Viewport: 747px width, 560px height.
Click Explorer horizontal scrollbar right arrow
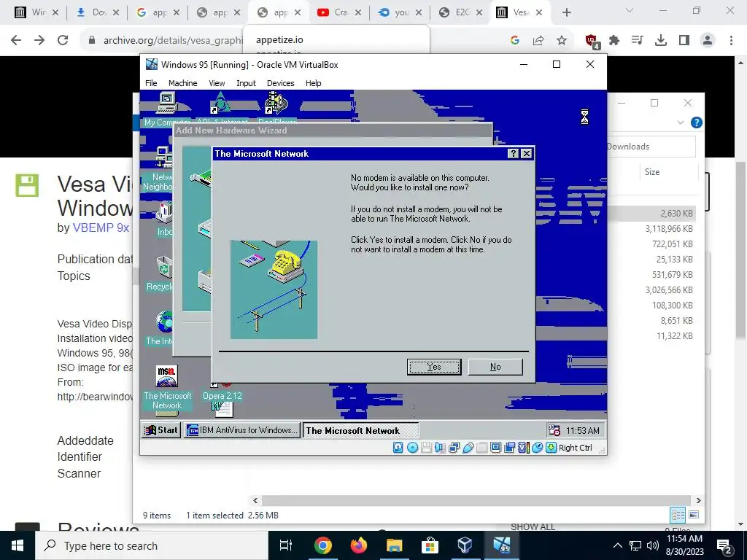(x=698, y=500)
